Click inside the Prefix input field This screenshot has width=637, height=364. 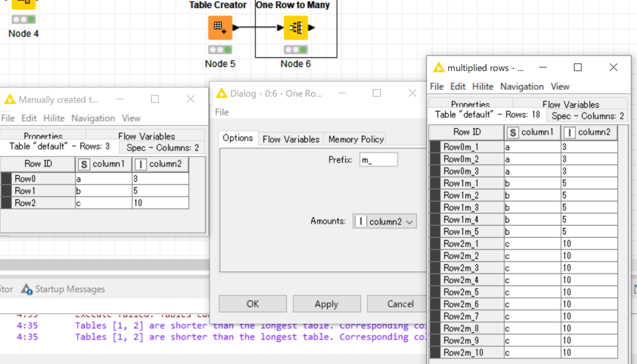click(x=378, y=159)
